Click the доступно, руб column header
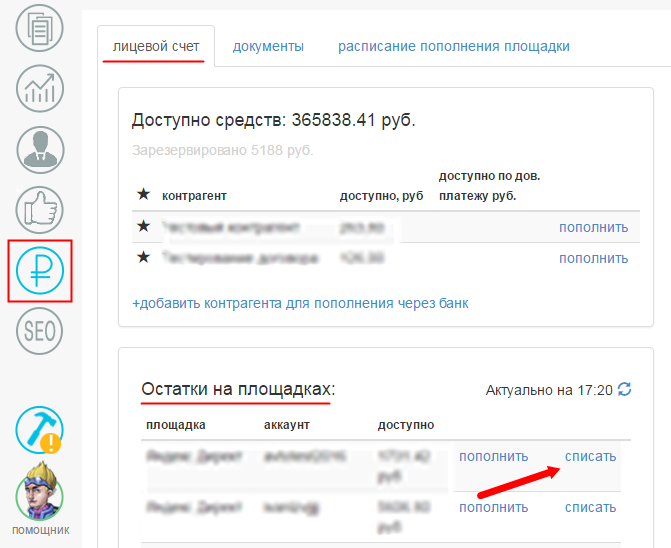Screen dimensions: 671x548 point(381,196)
